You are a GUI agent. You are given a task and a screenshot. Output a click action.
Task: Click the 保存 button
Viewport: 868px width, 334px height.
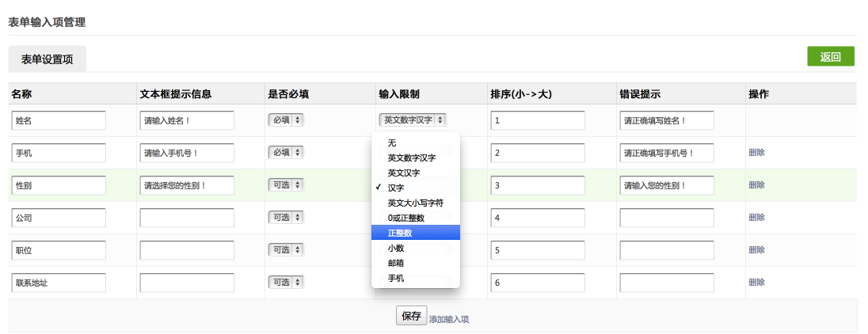coord(411,317)
